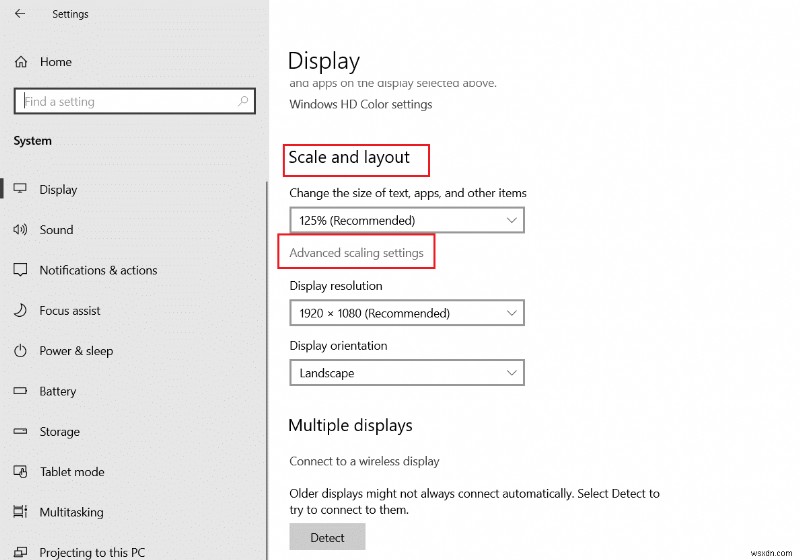Screen dimensions: 800x560
Task: Open Projecting to this PC settings
Action: point(92,552)
